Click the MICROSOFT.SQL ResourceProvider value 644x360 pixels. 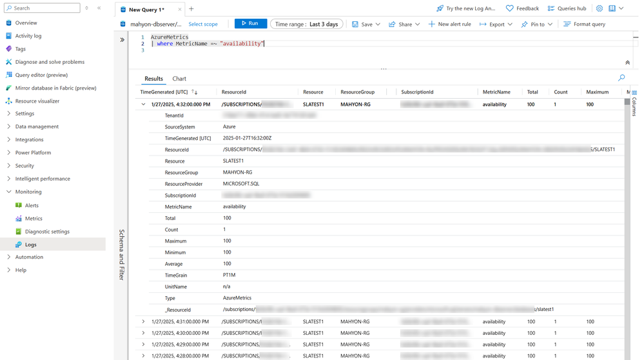tap(241, 184)
